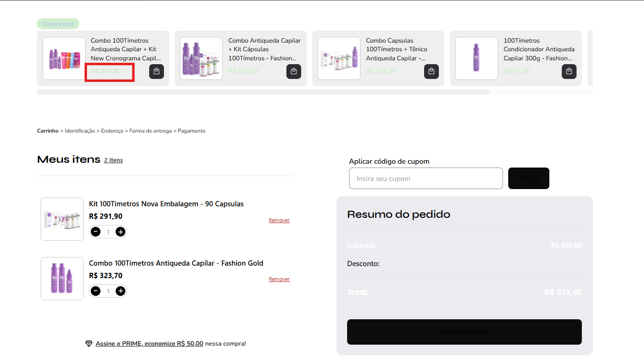Click the "Compre com:" label
This screenshot has height=359, width=644.
(x=58, y=24)
